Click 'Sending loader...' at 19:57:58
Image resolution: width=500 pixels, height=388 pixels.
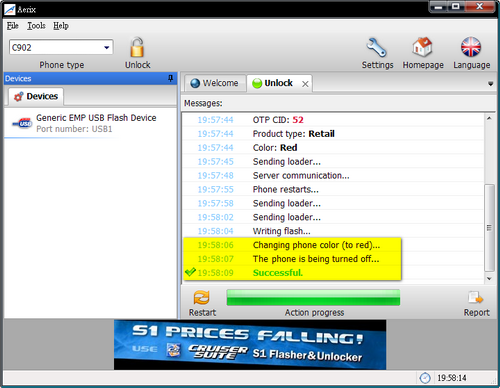coord(287,203)
